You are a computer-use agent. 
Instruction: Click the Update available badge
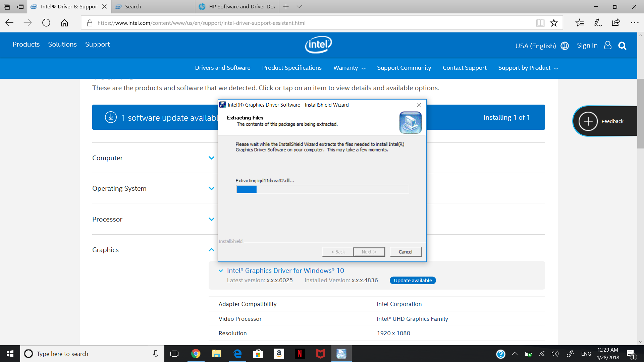coord(413,281)
